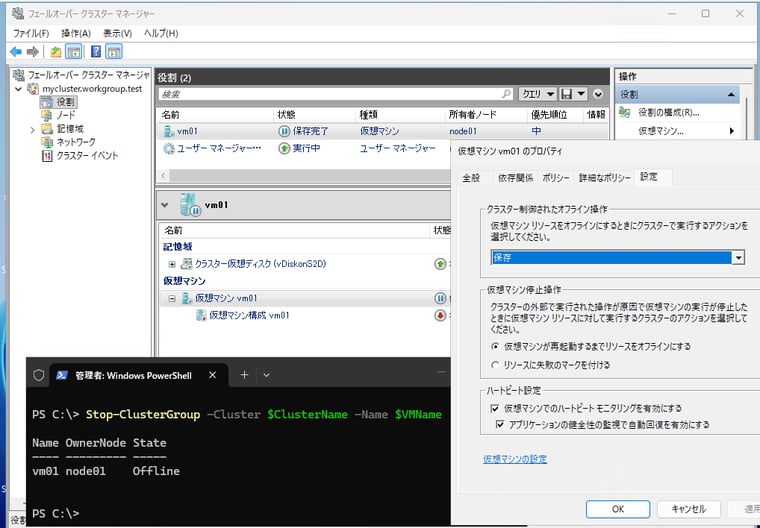The width and height of the screenshot is (760, 528).
Task: Click the back arrow toolbar icon
Action: (16, 51)
